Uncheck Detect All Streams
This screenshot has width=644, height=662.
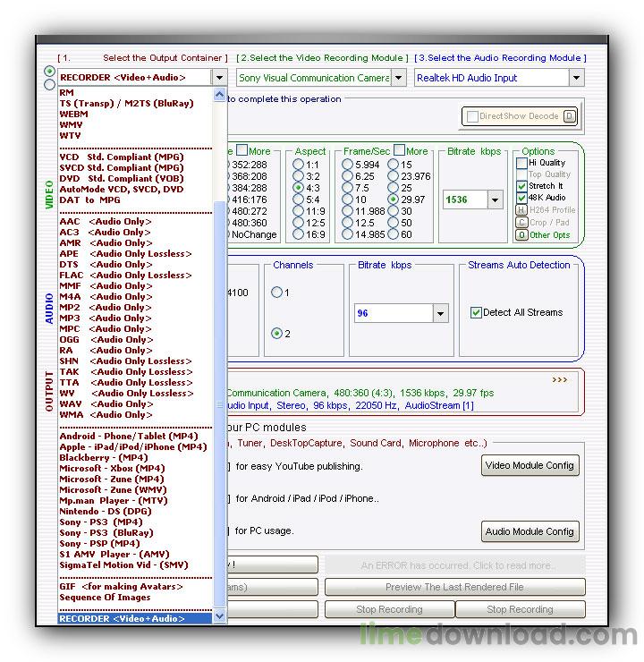pos(477,313)
